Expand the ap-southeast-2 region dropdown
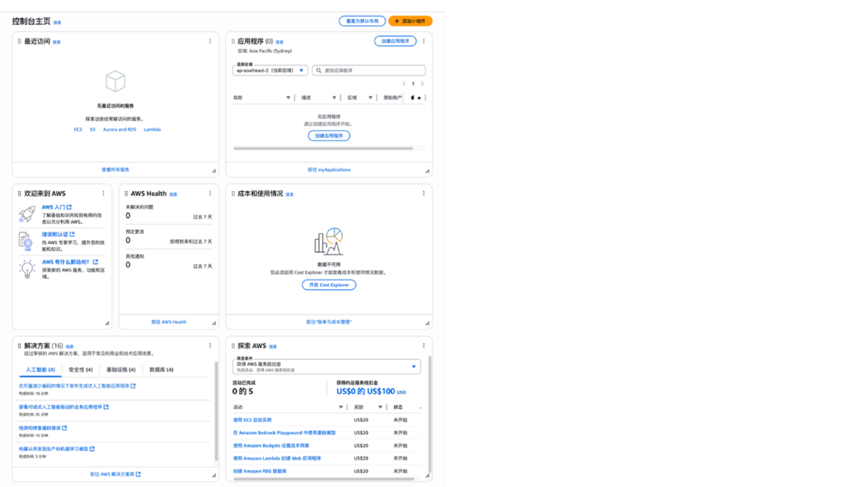This screenshot has width=868, height=487. click(x=301, y=70)
